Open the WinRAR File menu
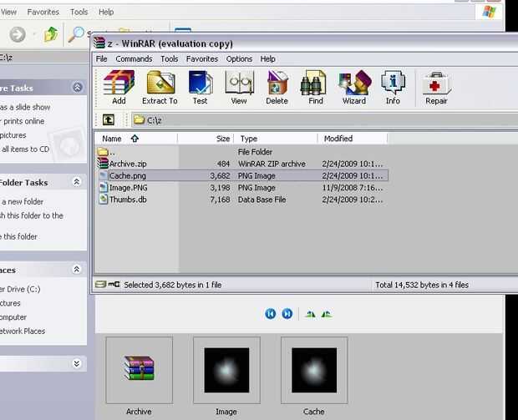 (x=101, y=59)
